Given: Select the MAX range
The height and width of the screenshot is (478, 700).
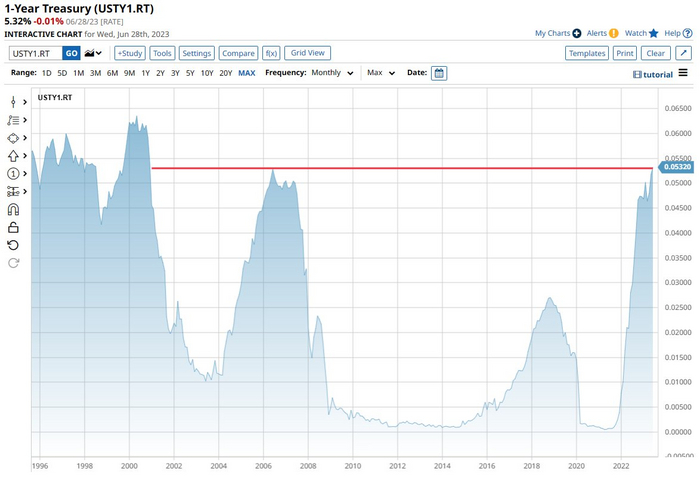Looking at the screenshot, I should (x=247, y=73).
